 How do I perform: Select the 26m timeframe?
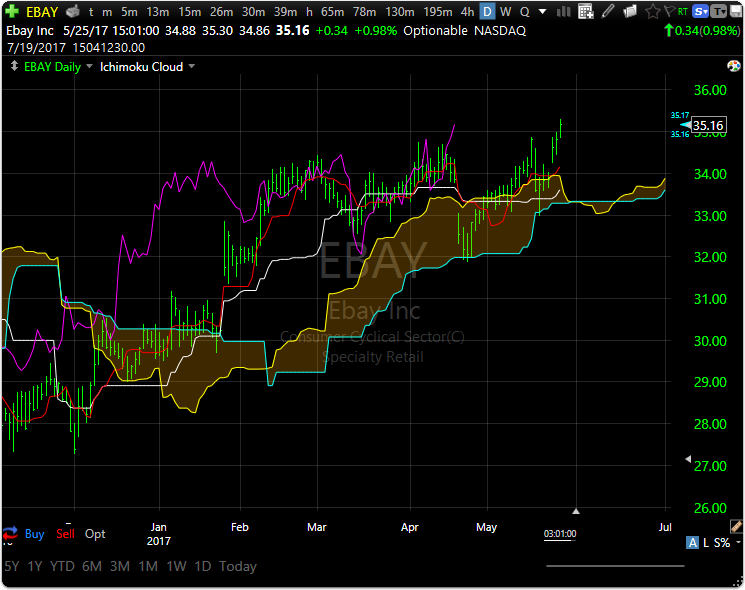221,11
